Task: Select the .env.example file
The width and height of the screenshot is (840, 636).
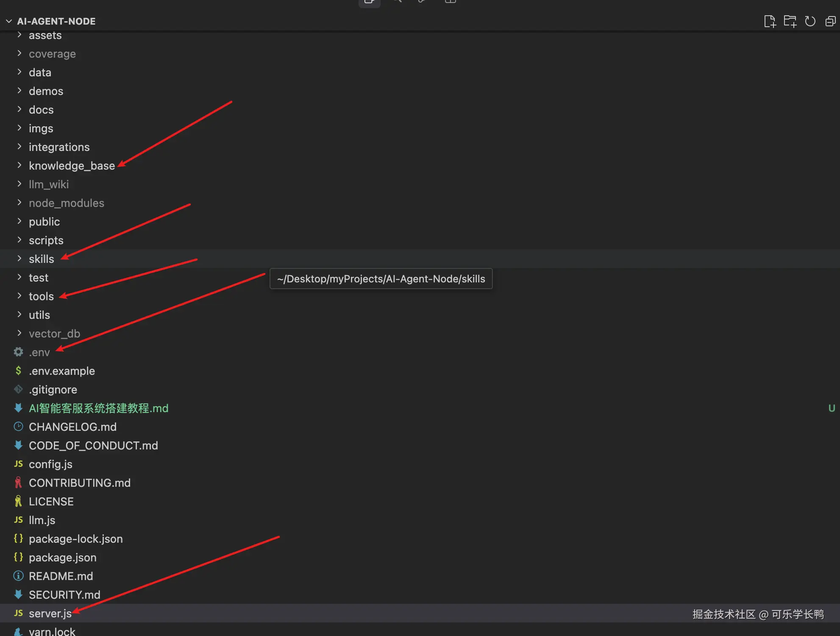Action: point(61,371)
